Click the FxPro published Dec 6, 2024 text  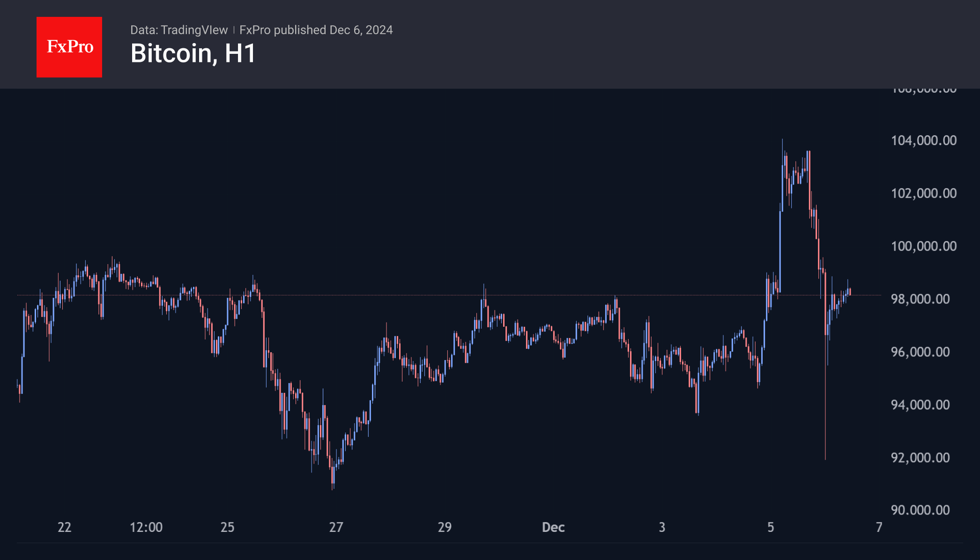(x=316, y=30)
